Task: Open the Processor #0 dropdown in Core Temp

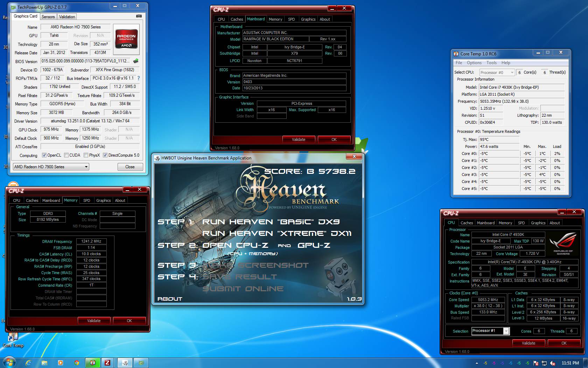Action: point(497,73)
